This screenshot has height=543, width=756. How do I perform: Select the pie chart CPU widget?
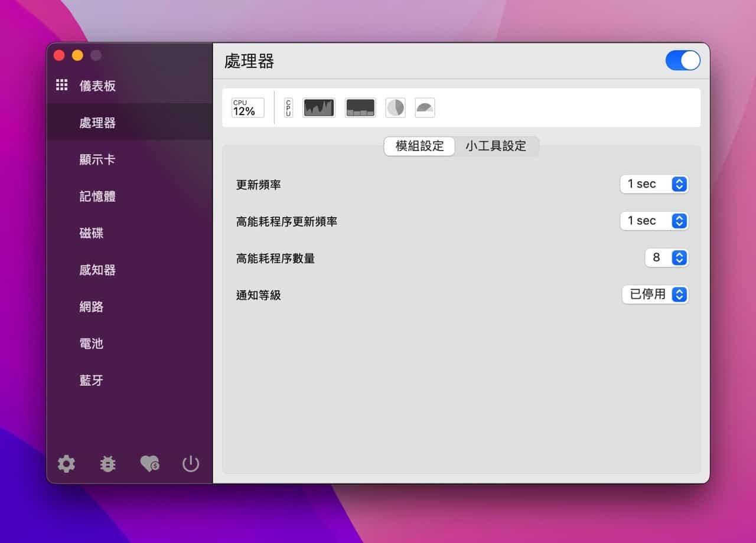click(396, 107)
